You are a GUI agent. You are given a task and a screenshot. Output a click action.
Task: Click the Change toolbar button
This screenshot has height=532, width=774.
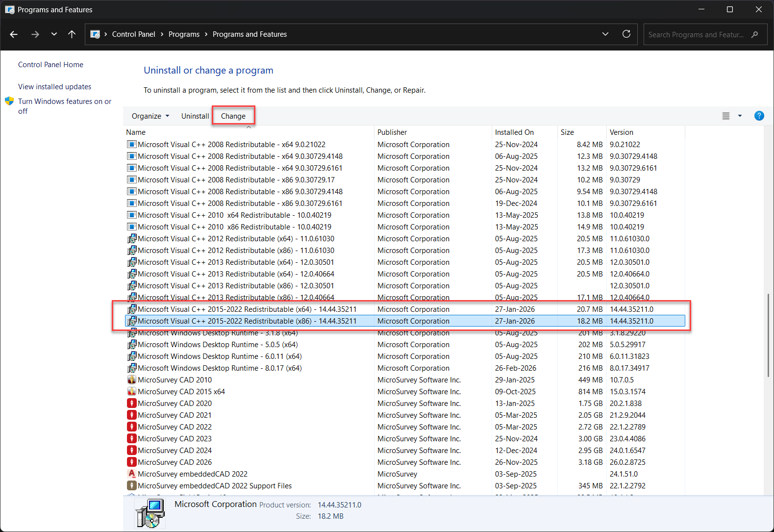[233, 116]
